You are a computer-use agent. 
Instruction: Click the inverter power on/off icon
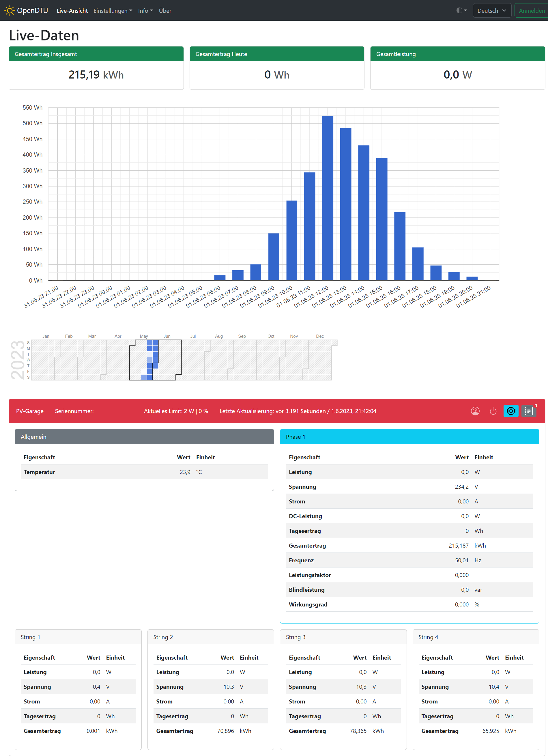point(493,411)
